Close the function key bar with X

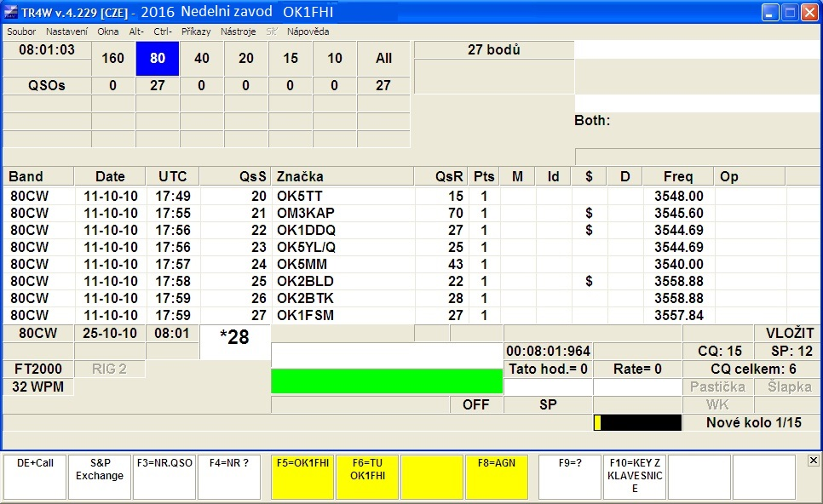[813, 461]
